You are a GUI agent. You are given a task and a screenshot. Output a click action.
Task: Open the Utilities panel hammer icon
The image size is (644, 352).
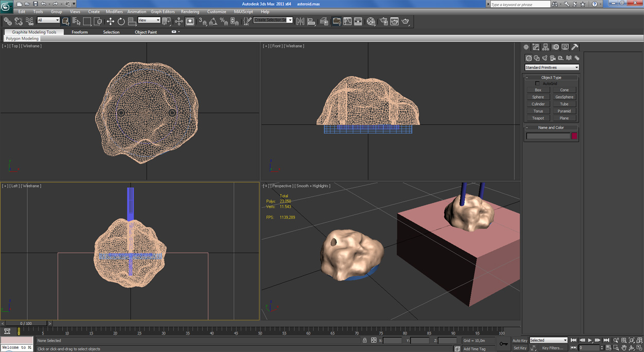(575, 47)
